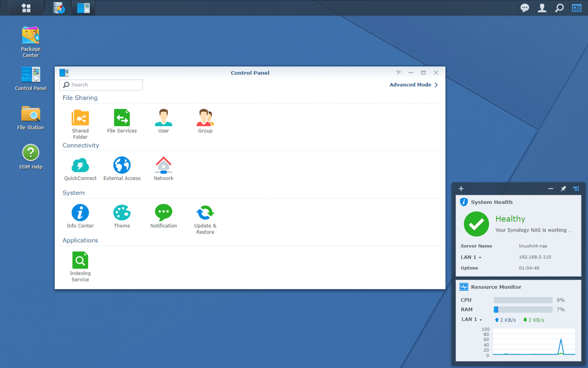Click the System section heading
588x368 pixels.
[x=74, y=193]
